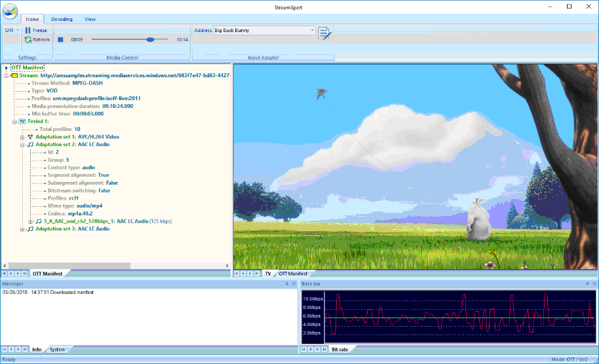
Task: Select the TV tab in video pane
Action: [x=267, y=273]
